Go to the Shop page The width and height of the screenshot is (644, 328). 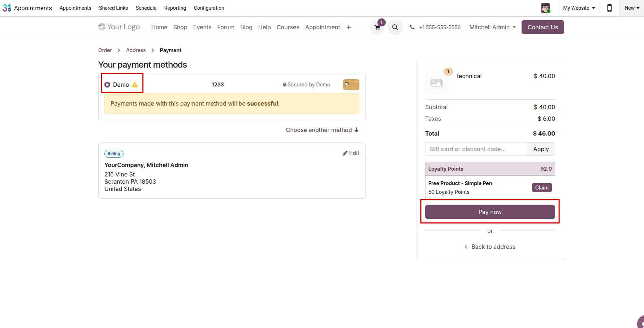point(180,27)
